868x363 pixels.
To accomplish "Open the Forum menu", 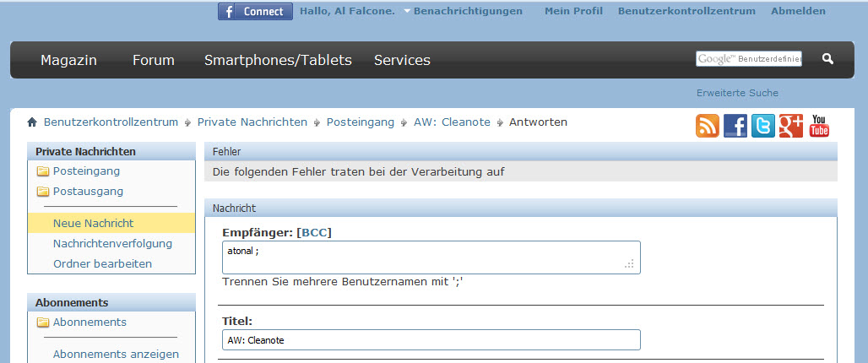I will [x=154, y=60].
